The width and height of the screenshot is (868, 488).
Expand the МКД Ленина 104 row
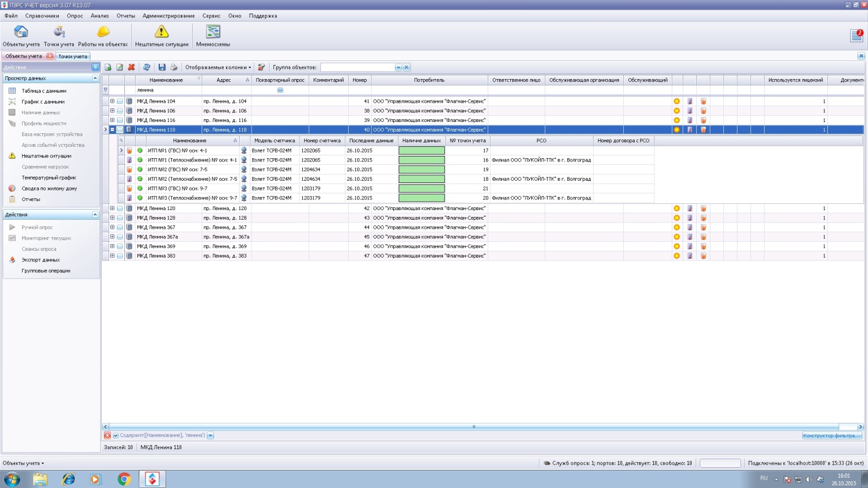click(112, 101)
